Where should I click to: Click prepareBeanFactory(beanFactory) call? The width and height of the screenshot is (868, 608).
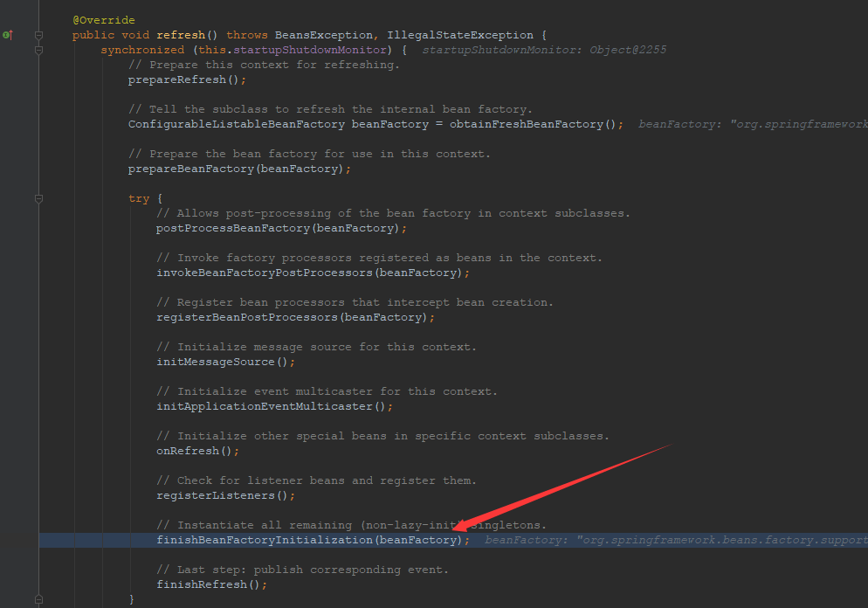[x=239, y=169]
